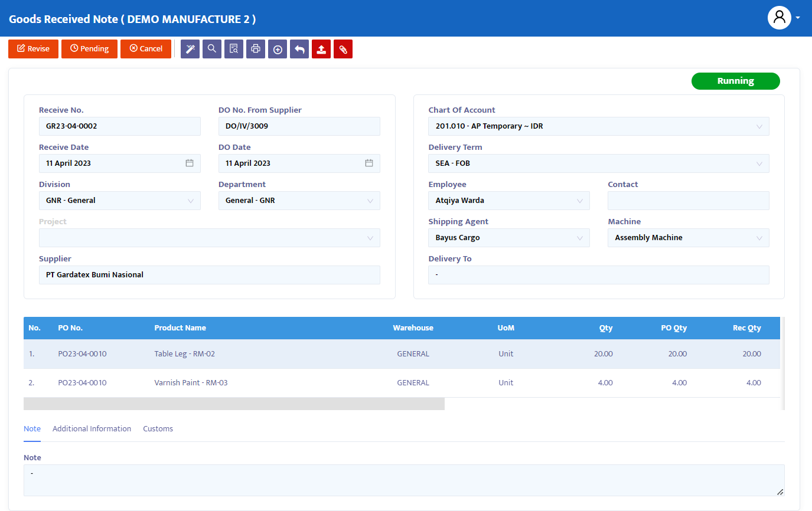Screen dimensions: 812x511
Task: Click the red paperclip attachment icon
Action: [x=343, y=49]
